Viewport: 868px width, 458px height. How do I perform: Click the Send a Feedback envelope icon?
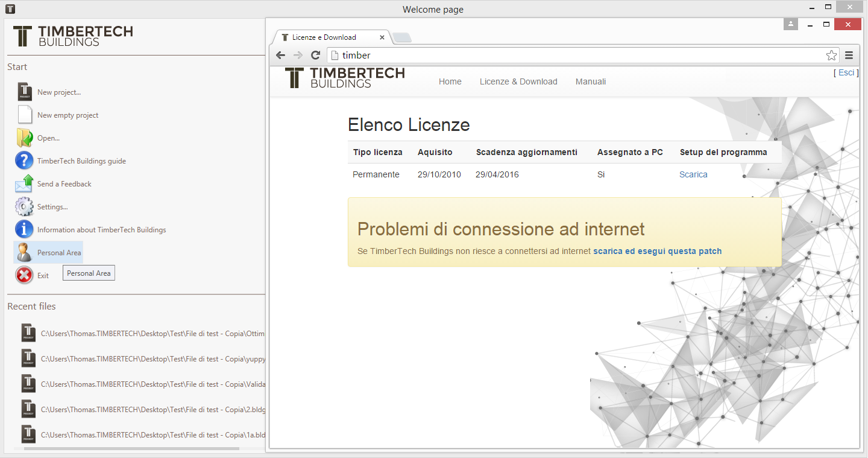click(24, 183)
